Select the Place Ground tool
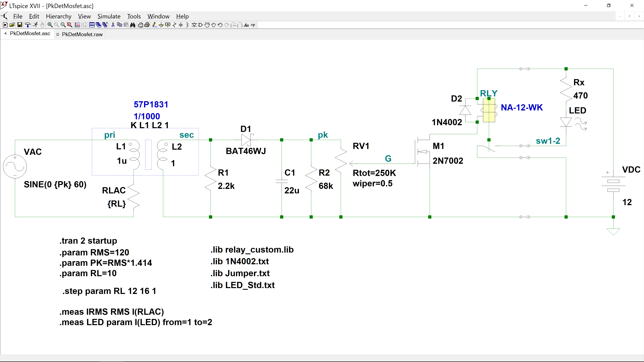 161,25
